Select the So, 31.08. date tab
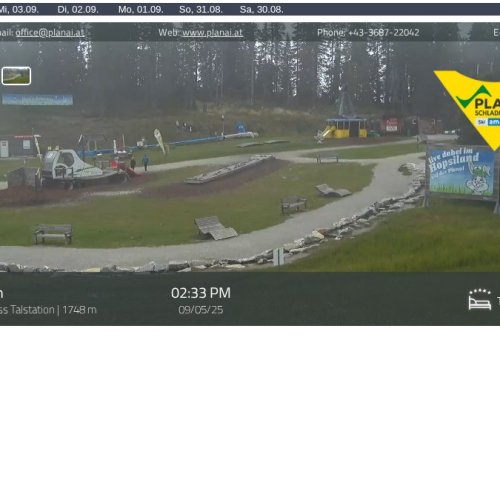 (201, 10)
